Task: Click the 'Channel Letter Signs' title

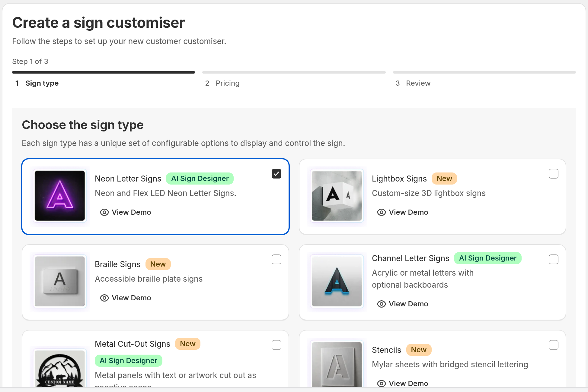Action: pos(411,258)
